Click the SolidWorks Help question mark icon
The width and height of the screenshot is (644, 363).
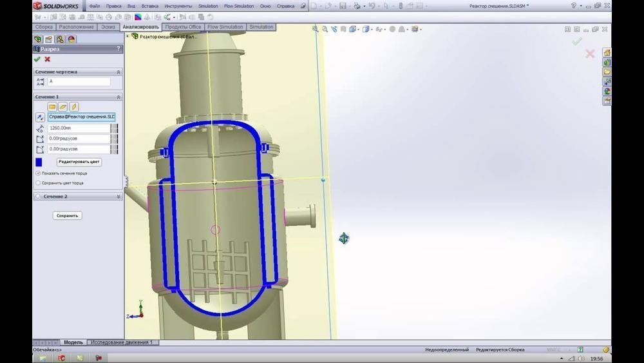(573, 6)
